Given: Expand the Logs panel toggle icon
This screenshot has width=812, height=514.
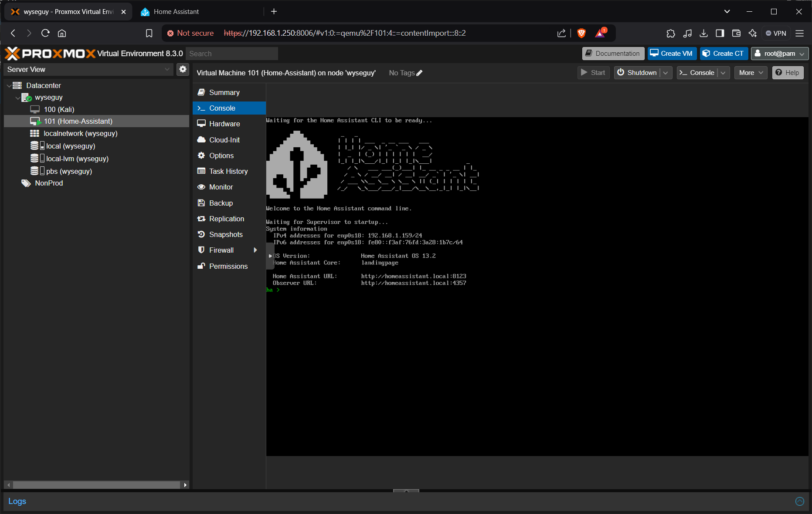Looking at the screenshot, I should pos(799,501).
